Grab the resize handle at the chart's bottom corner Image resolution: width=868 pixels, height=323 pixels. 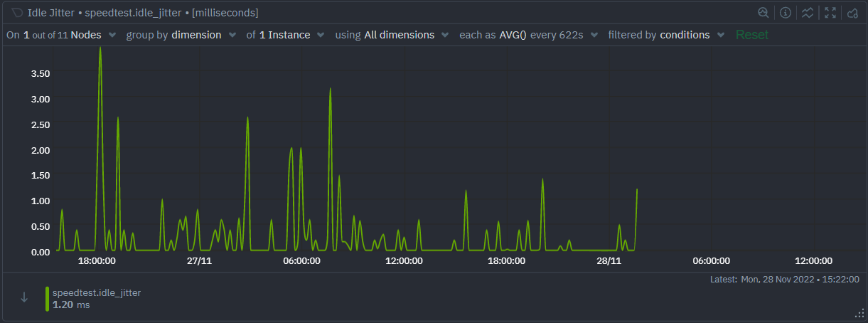[859, 314]
